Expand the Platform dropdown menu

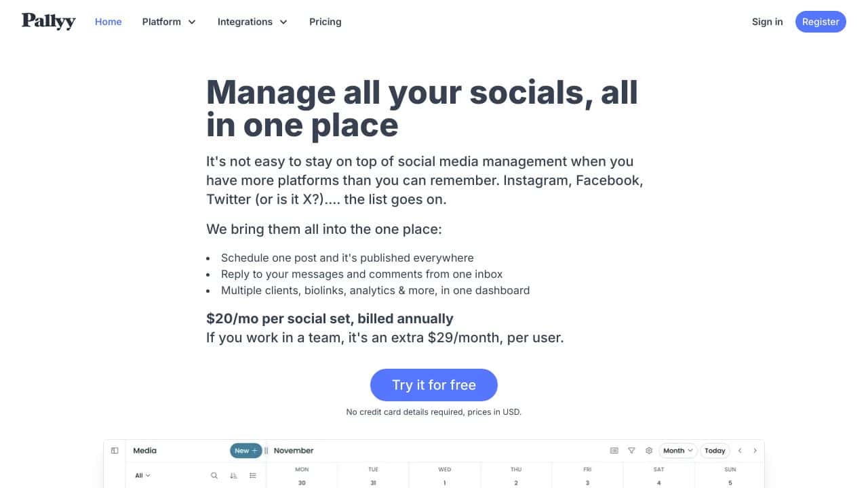click(169, 22)
